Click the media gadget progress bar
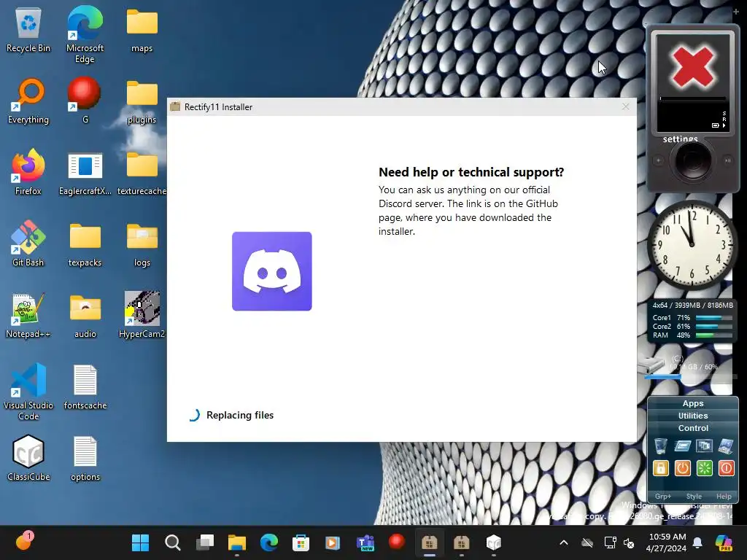The height and width of the screenshot is (560, 747). point(693,98)
